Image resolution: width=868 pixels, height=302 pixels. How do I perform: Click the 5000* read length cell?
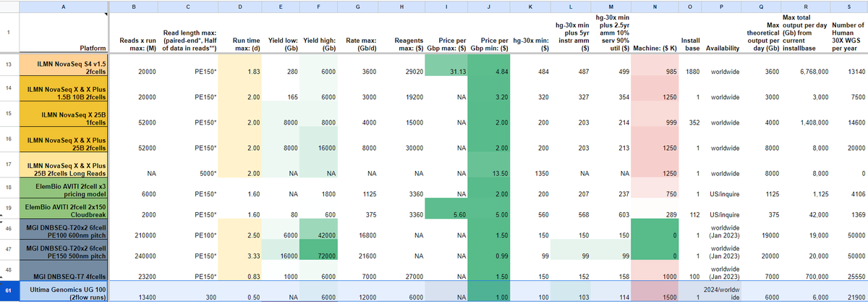tap(188, 164)
